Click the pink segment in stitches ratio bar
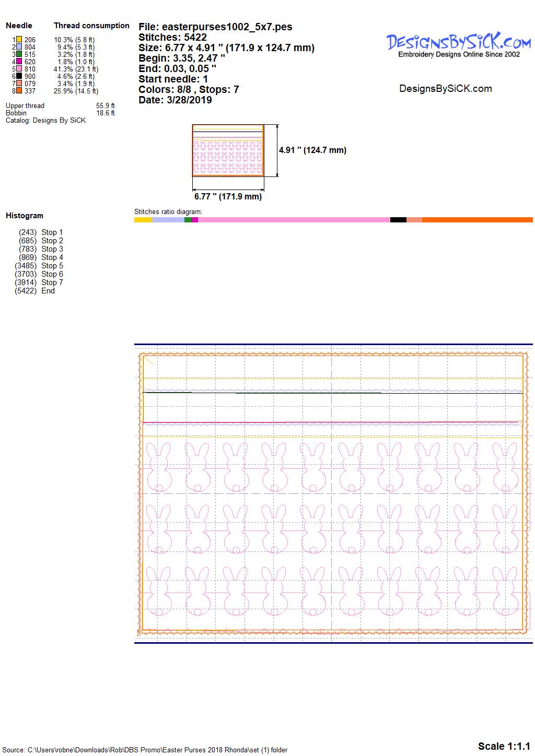 point(294,220)
